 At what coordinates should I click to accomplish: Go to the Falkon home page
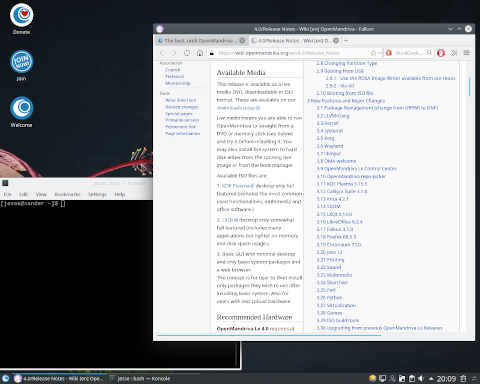(200, 53)
